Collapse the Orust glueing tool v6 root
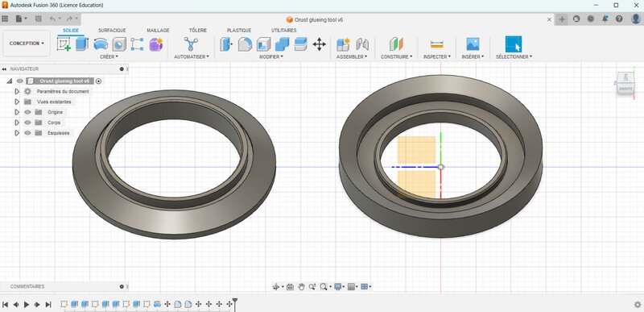Screen dimensions: 644x312 click(x=9, y=81)
